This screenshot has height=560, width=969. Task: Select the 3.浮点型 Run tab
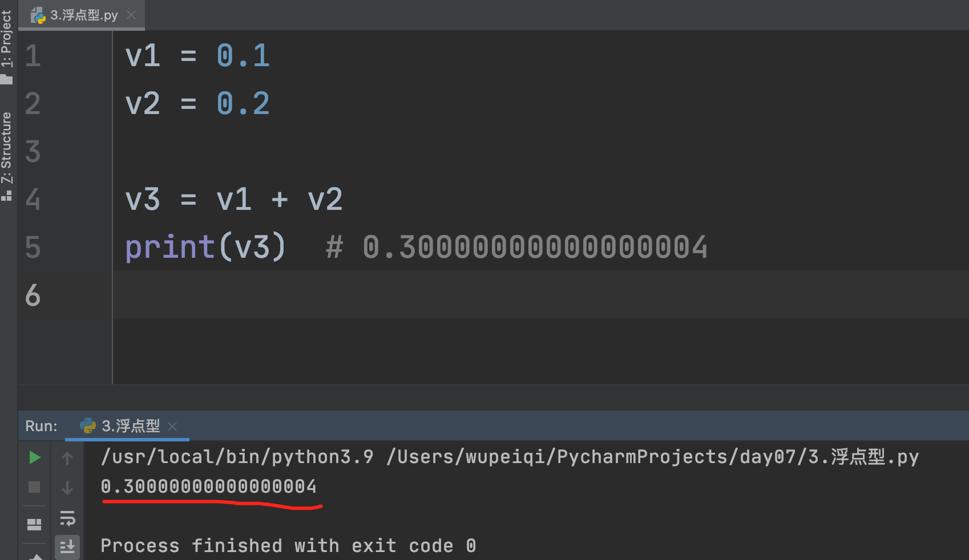[x=130, y=426]
